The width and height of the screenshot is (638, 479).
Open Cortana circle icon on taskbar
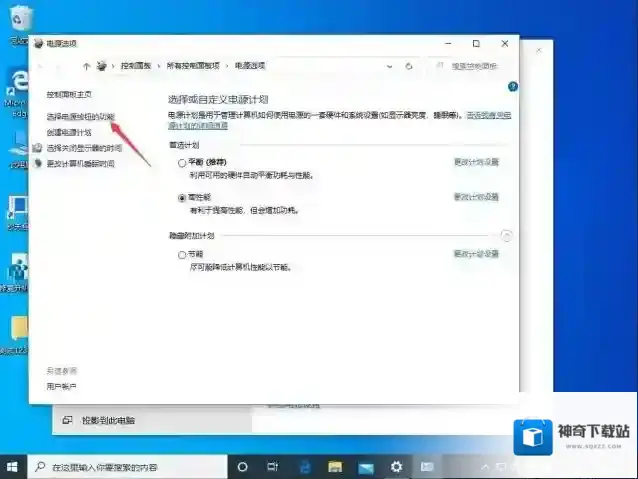(x=242, y=466)
